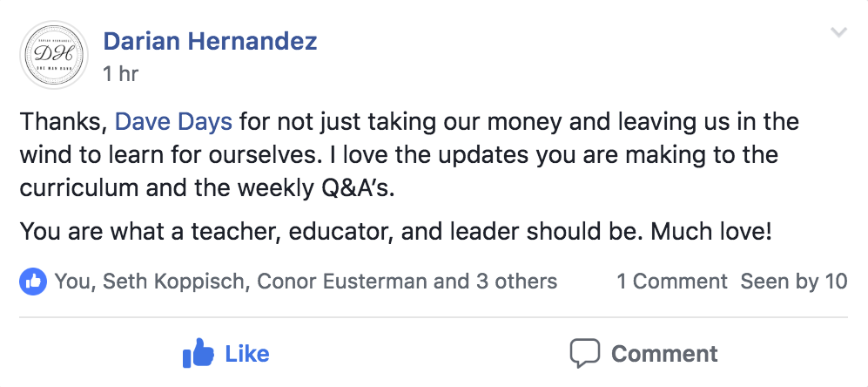
Task: Click the 1 hr timestamp
Action: click(x=120, y=74)
